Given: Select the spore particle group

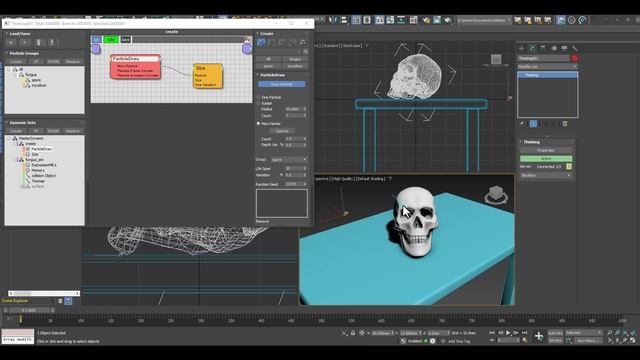Looking at the screenshot, I should 36,80.
